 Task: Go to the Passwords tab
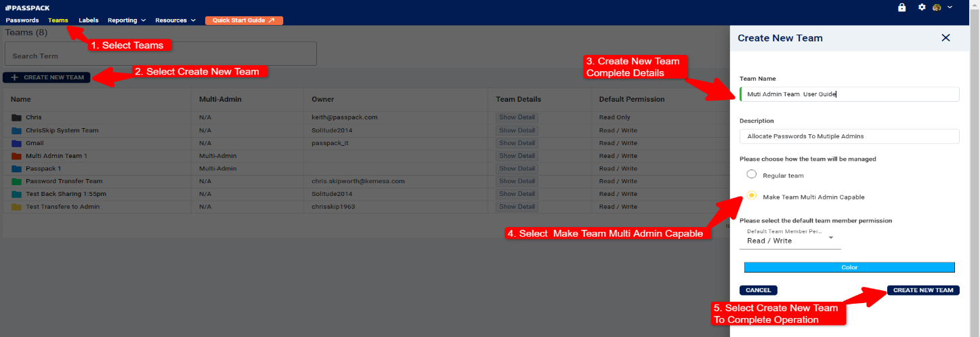point(22,20)
